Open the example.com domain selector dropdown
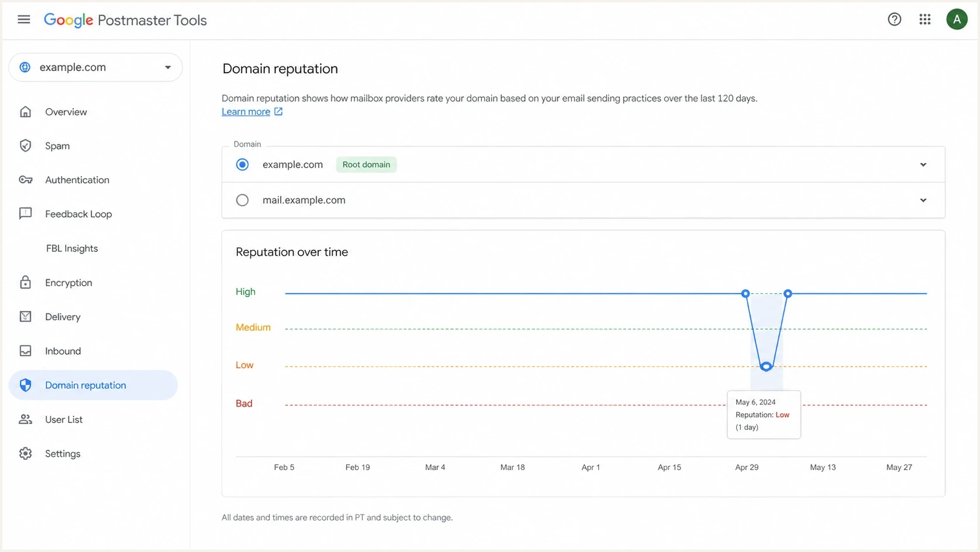 (x=96, y=67)
